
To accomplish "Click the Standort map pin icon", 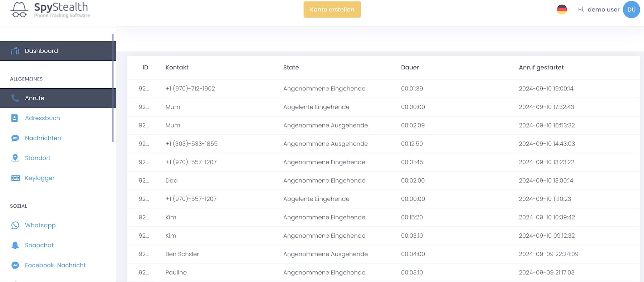I will 15,158.
